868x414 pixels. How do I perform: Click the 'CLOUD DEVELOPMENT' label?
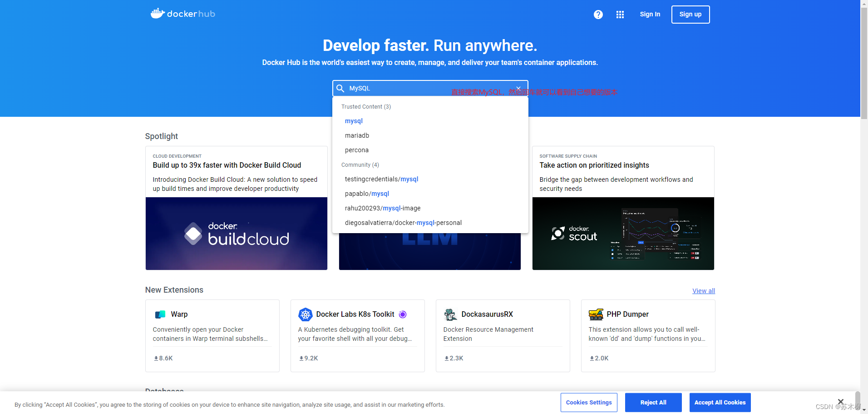pyautogui.click(x=177, y=156)
